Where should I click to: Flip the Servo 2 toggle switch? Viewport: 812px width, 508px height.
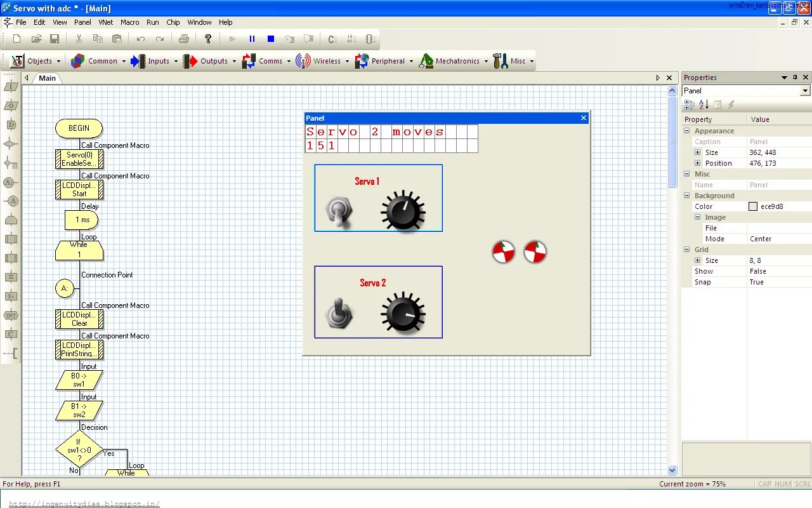pos(339,314)
